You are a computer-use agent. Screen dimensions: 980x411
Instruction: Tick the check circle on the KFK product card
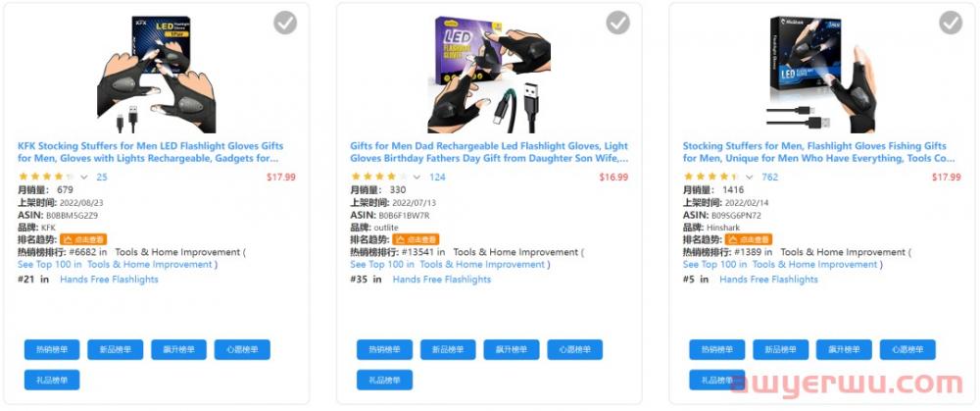pyautogui.click(x=285, y=23)
